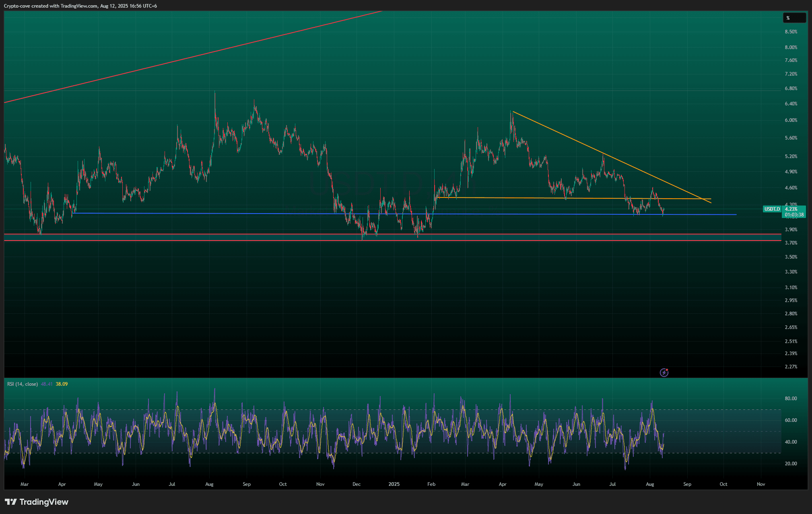Click the purple lightning bolt icon

(x=664, y=372)
